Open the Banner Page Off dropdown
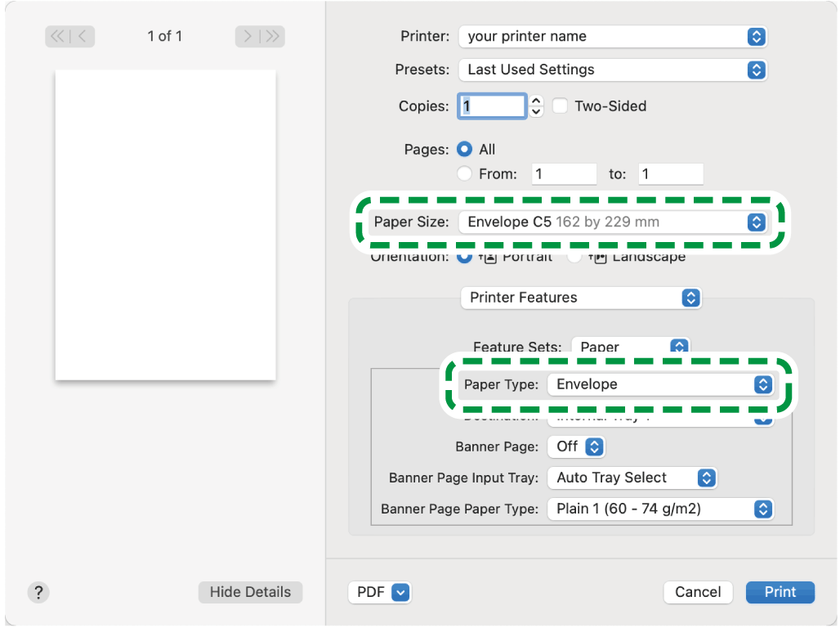 point(579,447)
